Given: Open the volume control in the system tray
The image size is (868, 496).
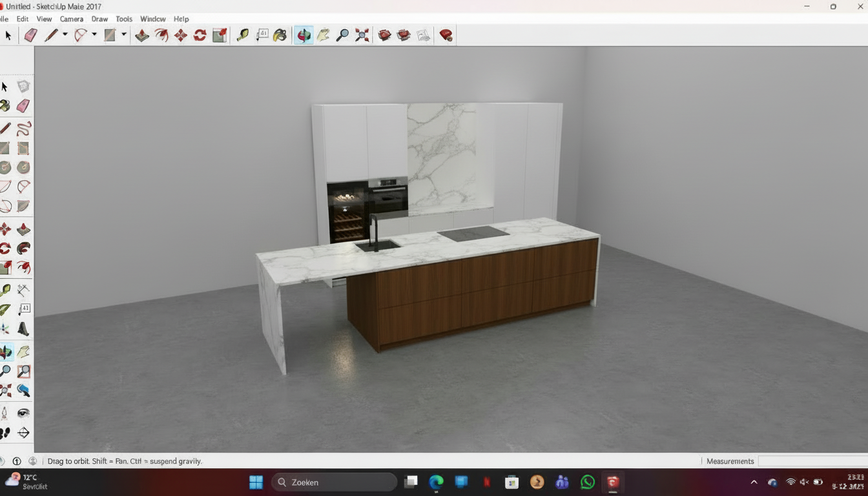Looking at the screenshot, I should [803, 482].
